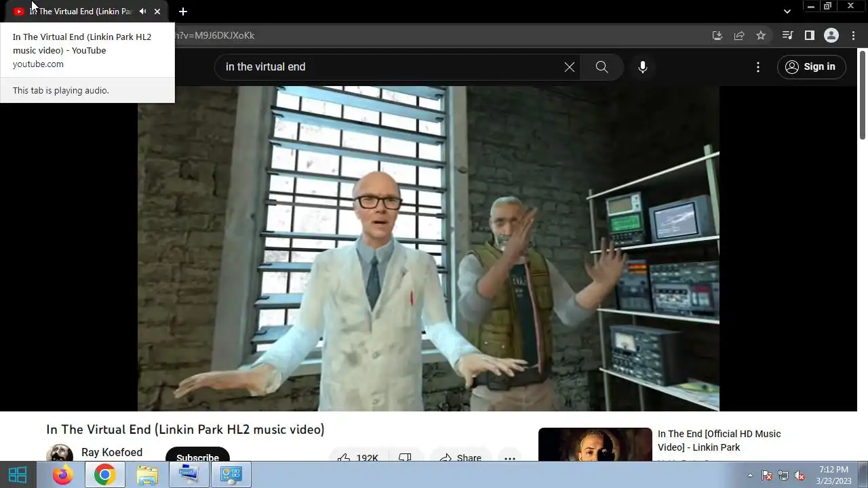Show hidden system tray icons
The image size is (868, 488).
click(x=750, y=475)
